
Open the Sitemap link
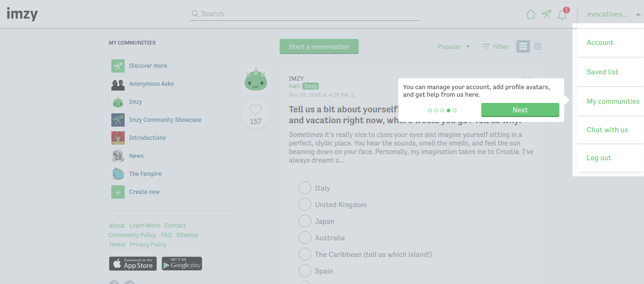(x=187, y=235)
